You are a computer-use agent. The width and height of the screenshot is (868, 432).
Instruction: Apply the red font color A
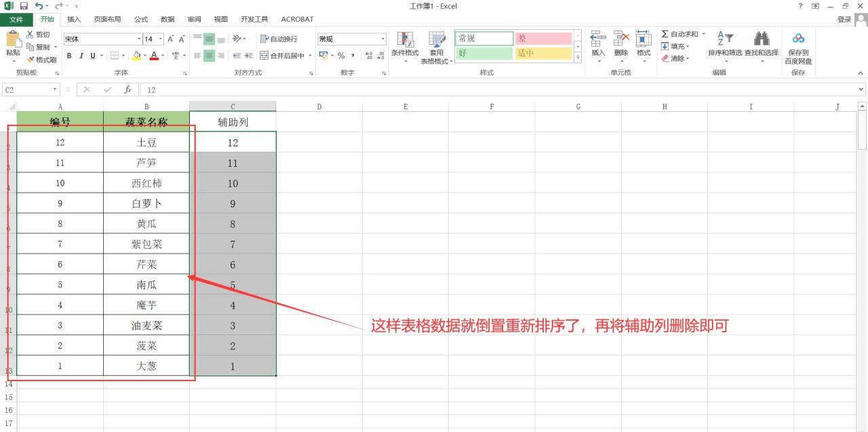(x=154, y=56)
